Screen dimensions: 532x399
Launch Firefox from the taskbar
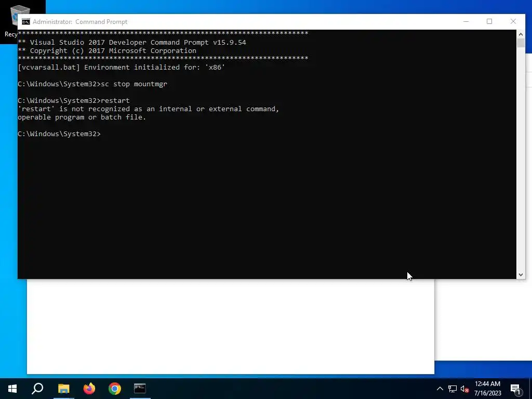click(89, 389)
